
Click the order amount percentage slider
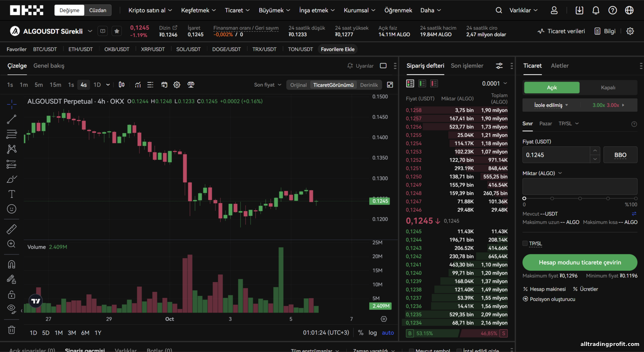click(x=580, y=198)
